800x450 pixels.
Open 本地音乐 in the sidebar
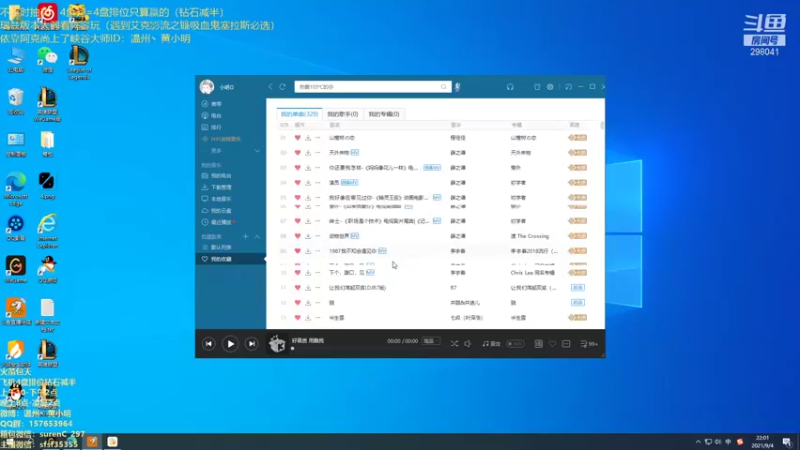coord(220,199)
